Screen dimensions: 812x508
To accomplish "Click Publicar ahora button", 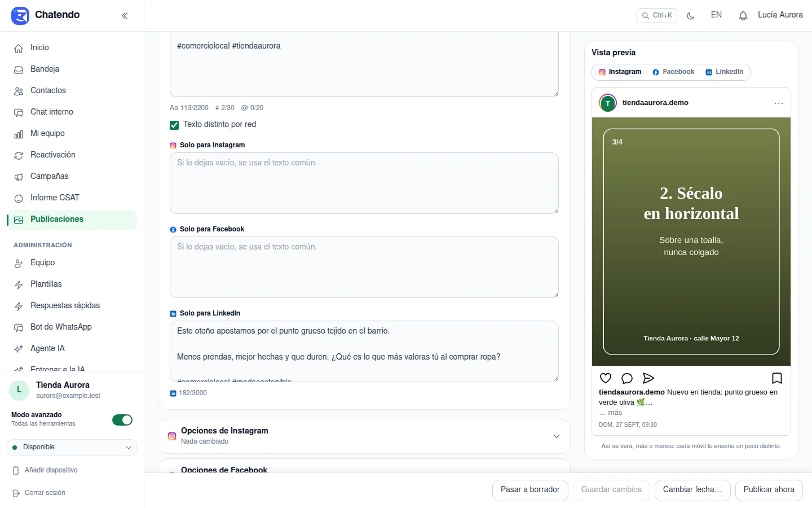I will tap(769, 490).
